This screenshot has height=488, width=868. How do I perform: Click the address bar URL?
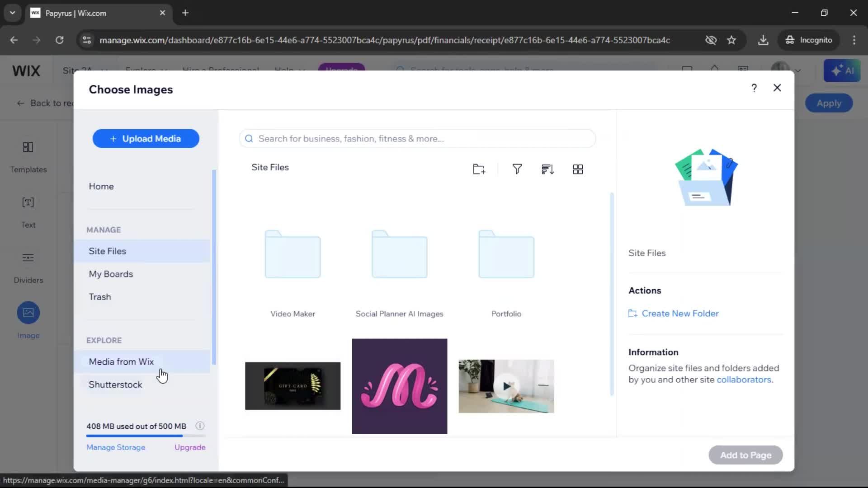coord(384,40)
